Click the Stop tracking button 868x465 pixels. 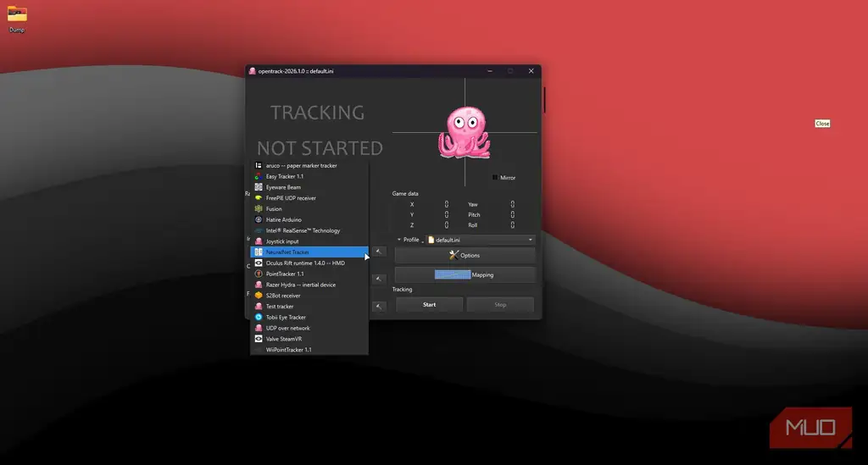pos(500,305)
